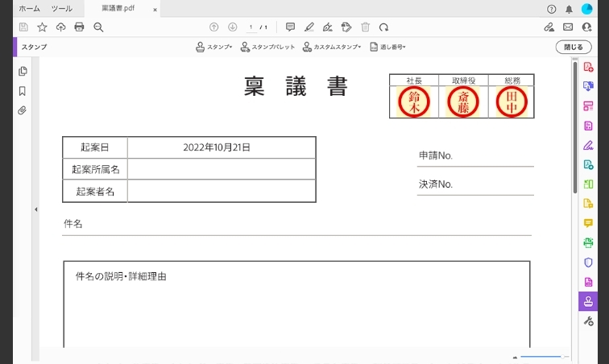
Task: Rotate the page view
Action: coord(383,27)
